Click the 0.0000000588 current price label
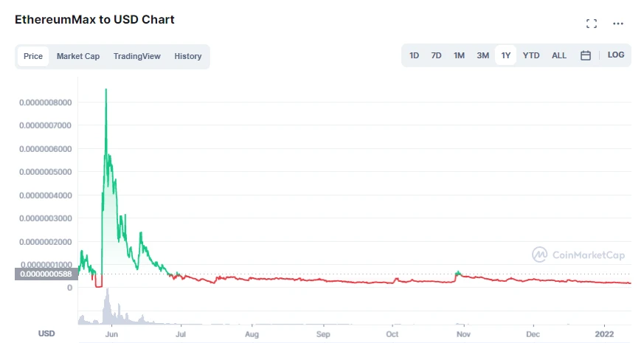Viewport: 644px width, 343px height. pos(46,274)
